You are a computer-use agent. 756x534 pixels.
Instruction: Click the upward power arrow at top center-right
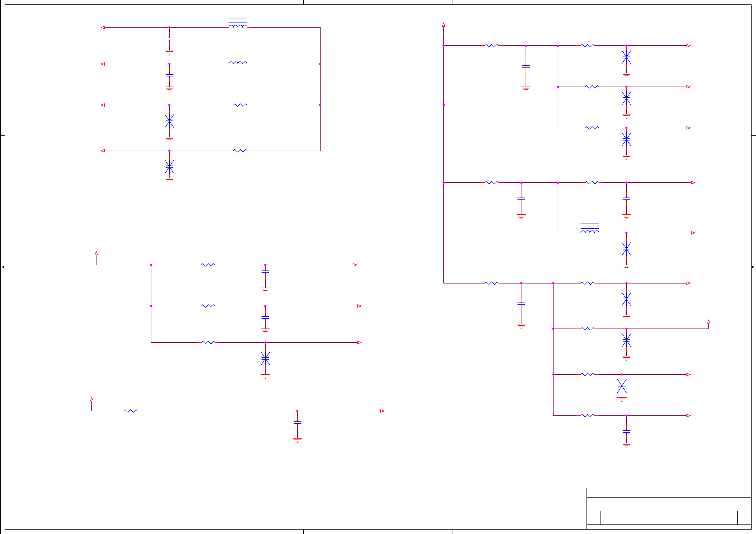443,25
